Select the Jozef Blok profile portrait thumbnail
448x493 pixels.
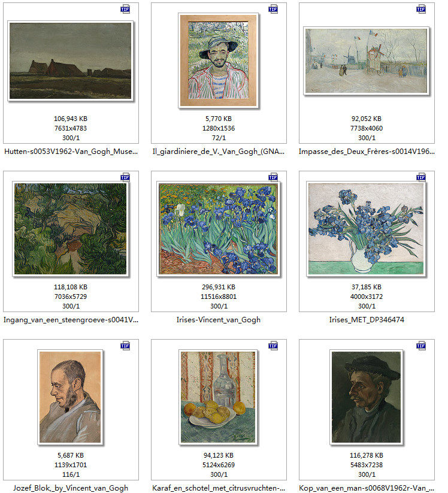tap(71, 397)
